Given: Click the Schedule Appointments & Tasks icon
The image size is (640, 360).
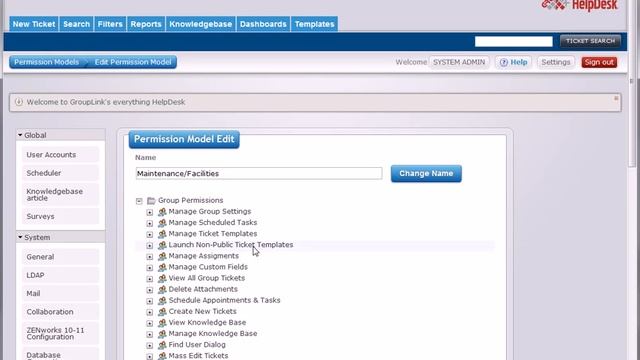Looking at the screenshot, I should (x=162, y=300).
